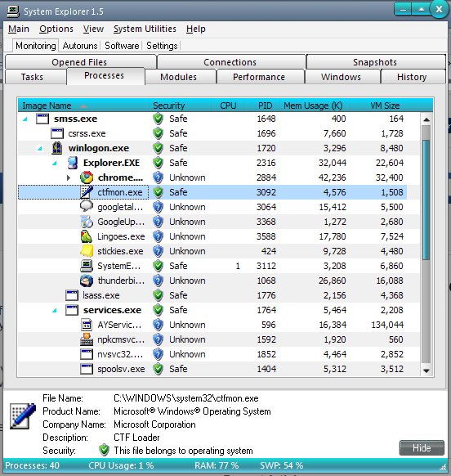Sort by Mem Usage (K) column
This screenshot has height=476, width=451.
pyautogui.click(x=313, y=106)
